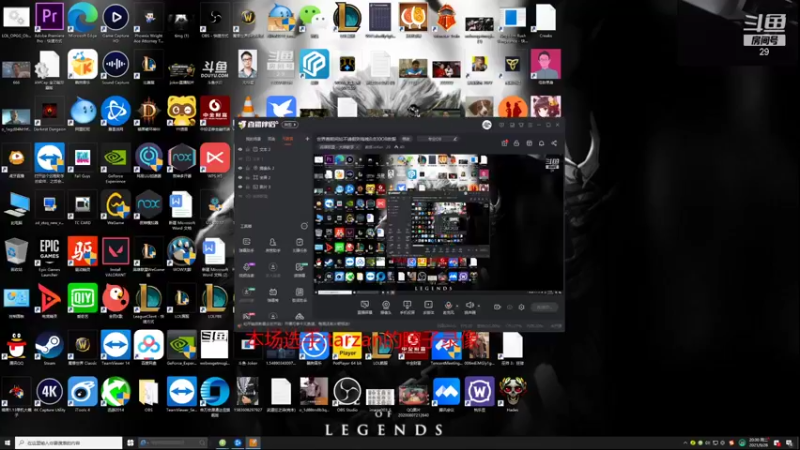This screenshot has width=800, height=450.
Task: Open Adobe Premiere Pro desktop shortcut
Action: (x=49, y=22)
